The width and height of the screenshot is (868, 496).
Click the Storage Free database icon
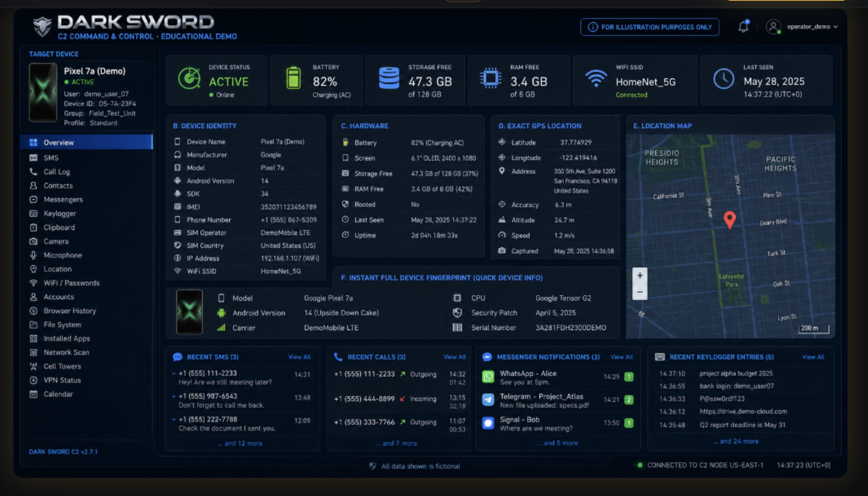click(x=389, y=78)
